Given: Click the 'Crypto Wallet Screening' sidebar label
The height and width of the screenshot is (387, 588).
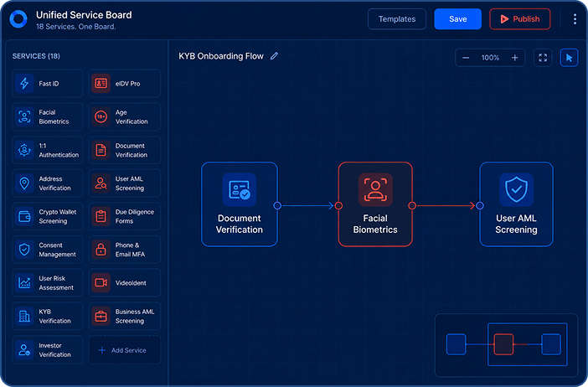Looking at the screenshot, I should point(57,216).
